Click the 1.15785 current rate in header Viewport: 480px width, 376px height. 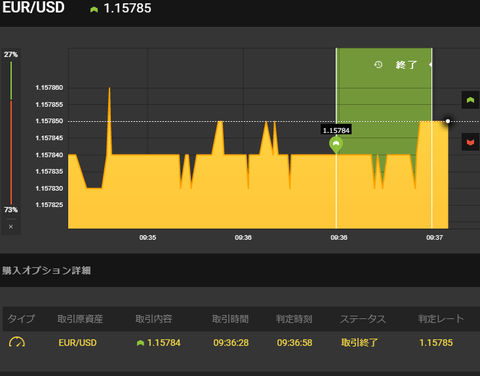click(x=127, y=9)
